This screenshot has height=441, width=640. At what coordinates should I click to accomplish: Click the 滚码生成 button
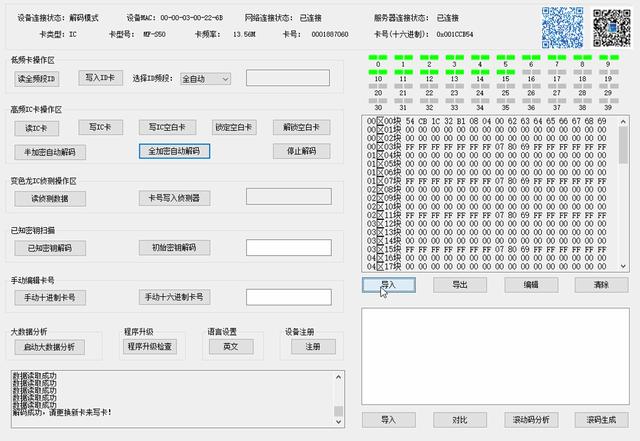point(602,420)
